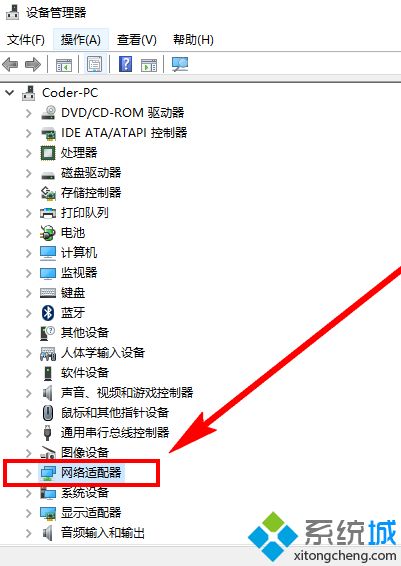Select the 处理器 processor icon
This screenshot has width=401, height=566.
(48, 152)
